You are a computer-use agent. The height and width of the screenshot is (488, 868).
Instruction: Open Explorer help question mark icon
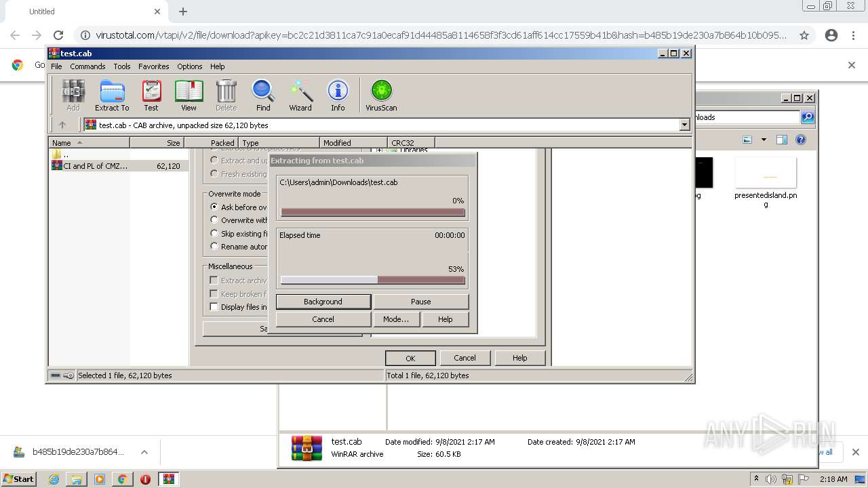(x=801, y=140)
